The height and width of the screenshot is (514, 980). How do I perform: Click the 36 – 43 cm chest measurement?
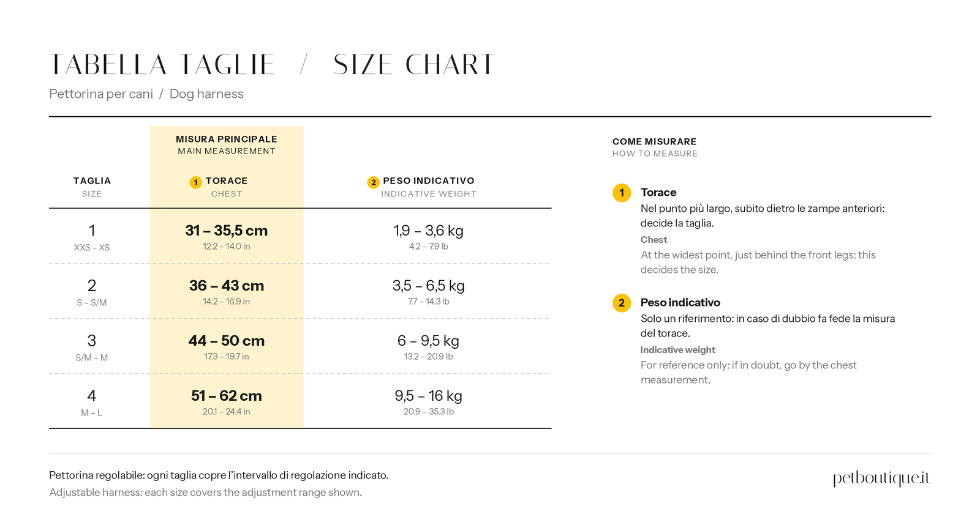(x=227, y=286)
